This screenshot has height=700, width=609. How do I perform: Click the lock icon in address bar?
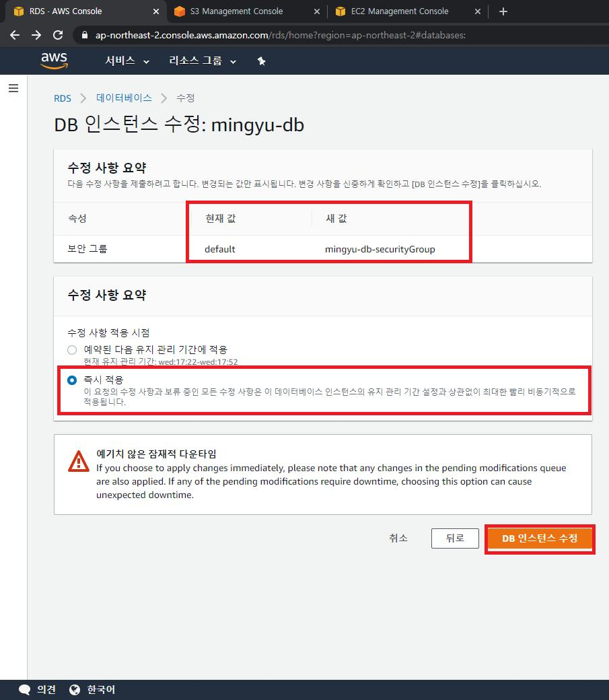[x=84, y=35]
